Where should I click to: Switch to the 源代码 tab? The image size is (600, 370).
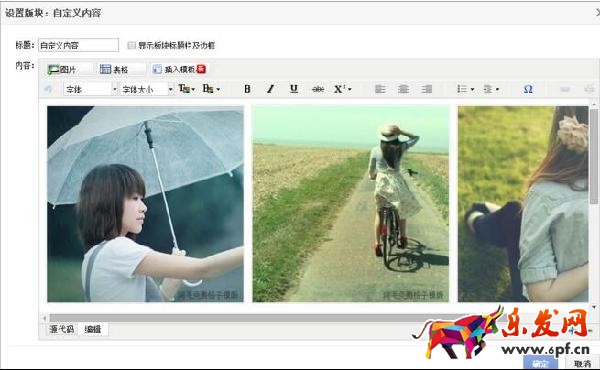pos(61,329)
